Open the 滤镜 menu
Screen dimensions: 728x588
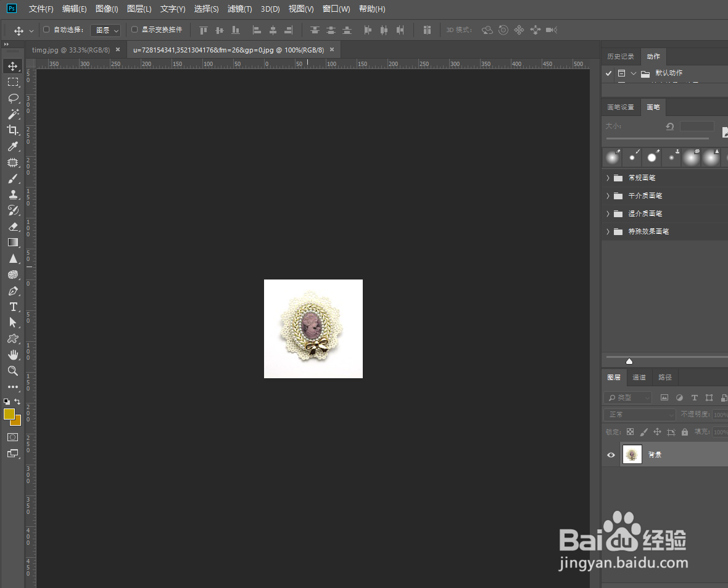tap(240, 9)
